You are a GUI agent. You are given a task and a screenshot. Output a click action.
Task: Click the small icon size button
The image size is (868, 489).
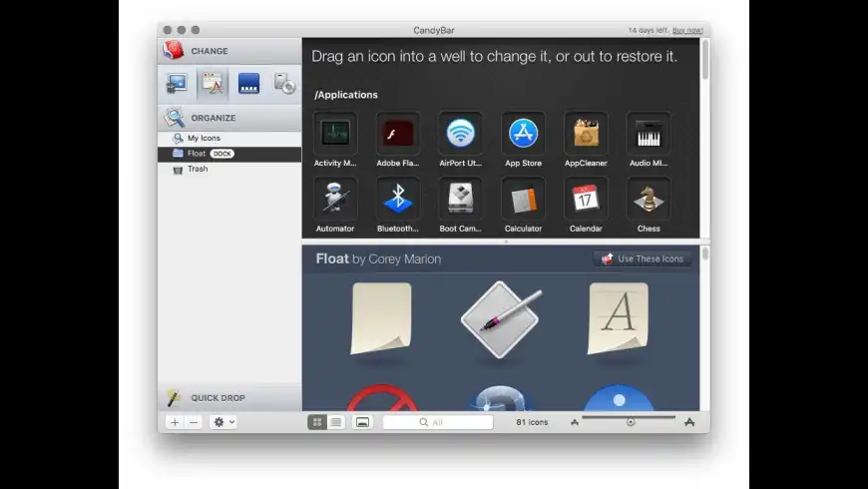(575, 422)
